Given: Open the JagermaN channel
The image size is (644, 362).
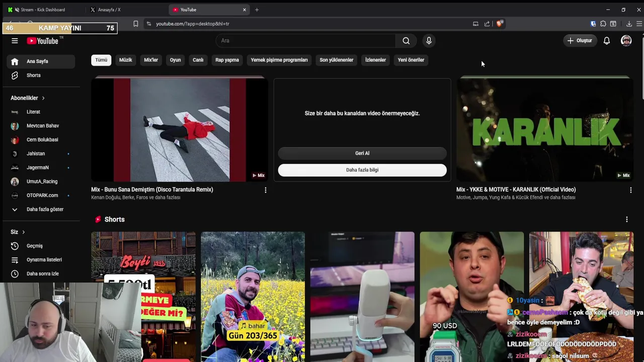Looking at the screenshot, I should pos(41,167).
